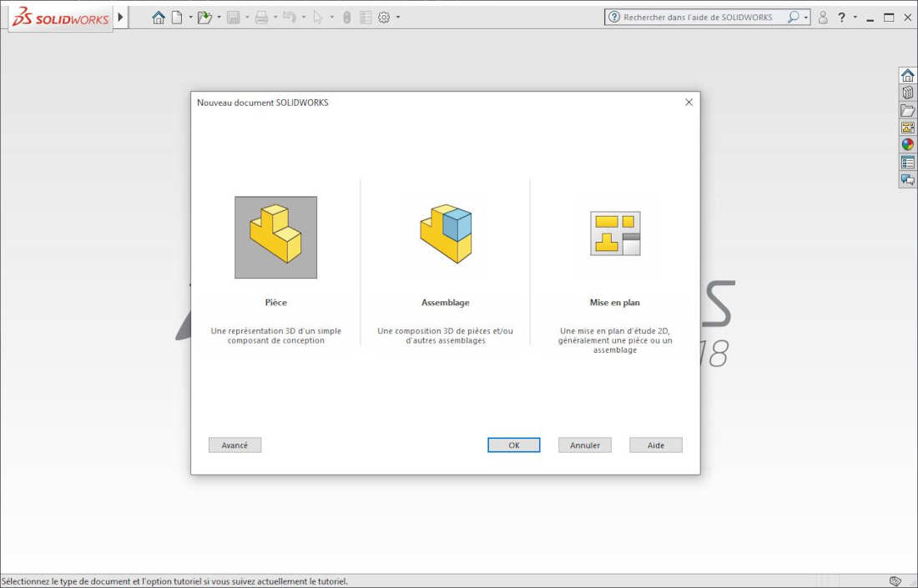This screenshot has width=918, height=588.
Task: Open the View Palette task pane tab
Action: click(907, 128)
